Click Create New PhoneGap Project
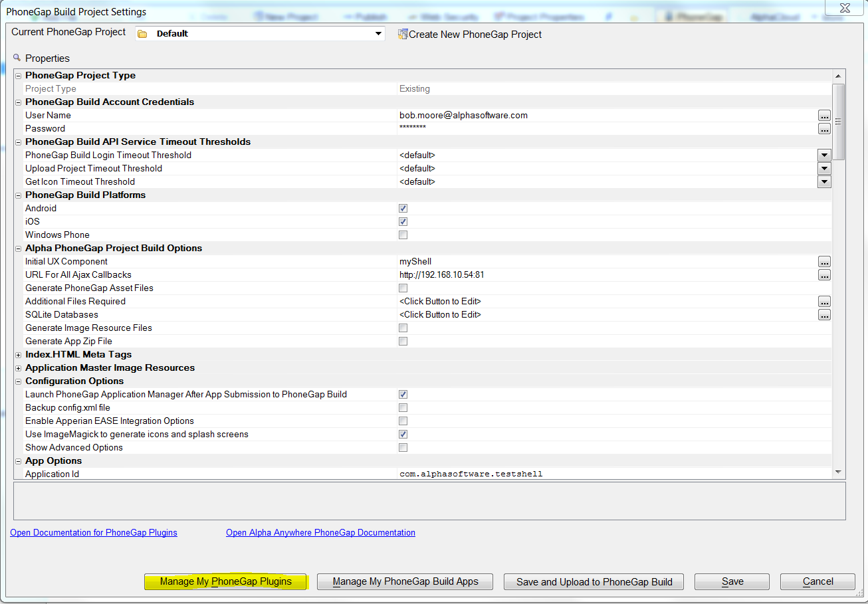The image size is (868, 604). click(x=469, y=35)
